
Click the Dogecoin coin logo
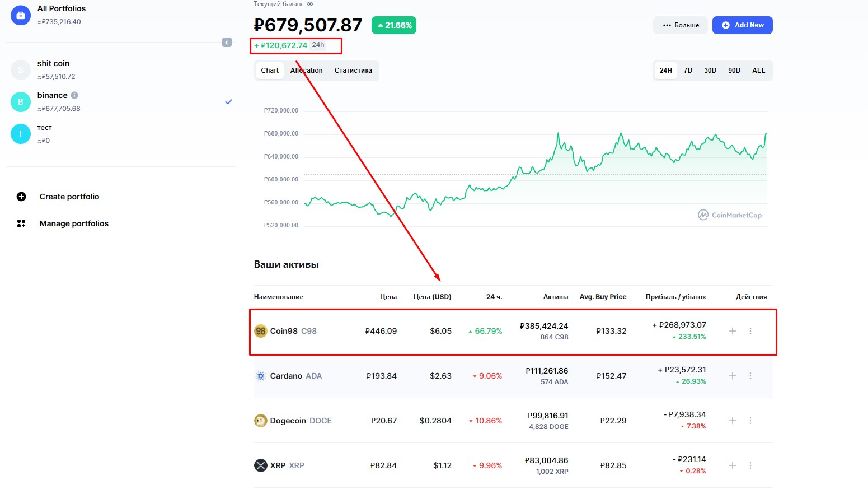(x=261, y=421)
